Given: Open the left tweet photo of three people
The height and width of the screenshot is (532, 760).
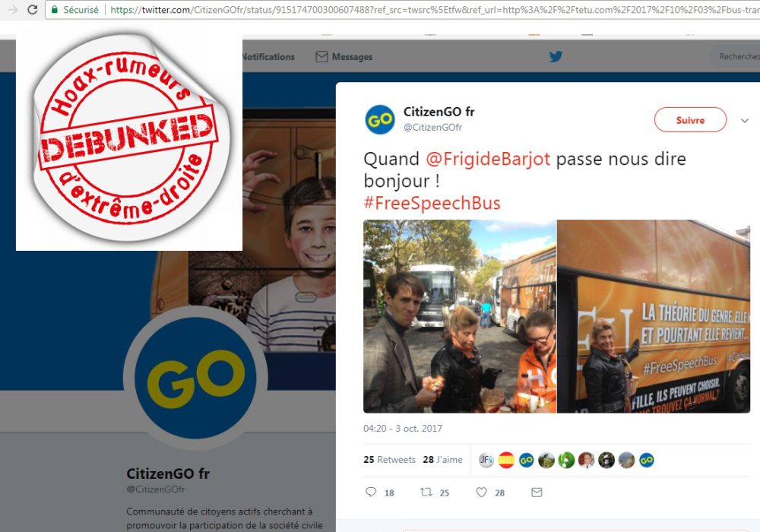Looking at the screenshot, I should pyautogui.click(x=460, y=316).
